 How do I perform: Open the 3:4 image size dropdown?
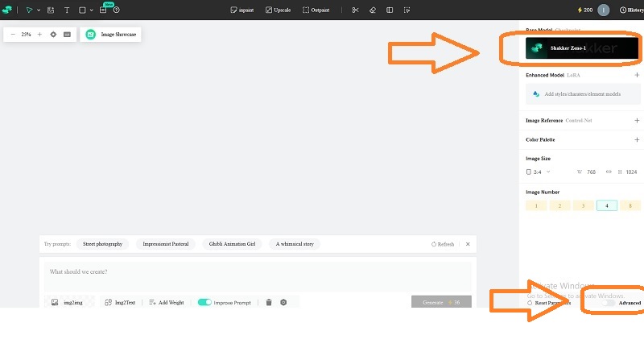[539, 172]
